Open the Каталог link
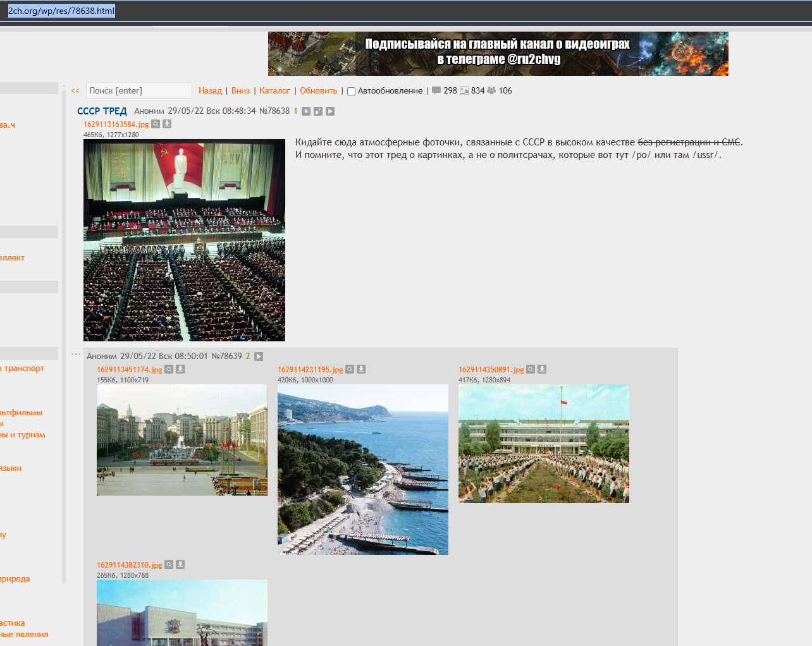The height and width of the screenshot is (646, 812). (x=274, y=90)
